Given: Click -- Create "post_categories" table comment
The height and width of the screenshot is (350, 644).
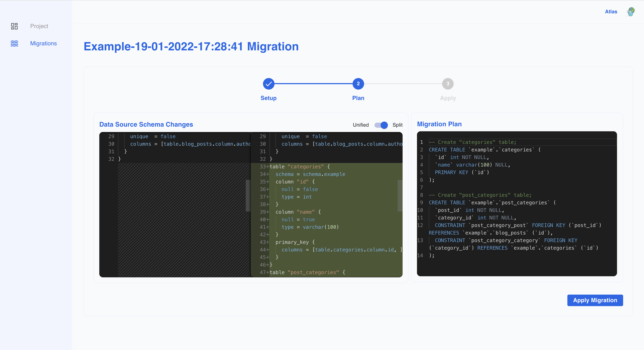Looking at the screenshot, I should coord(480,195).
